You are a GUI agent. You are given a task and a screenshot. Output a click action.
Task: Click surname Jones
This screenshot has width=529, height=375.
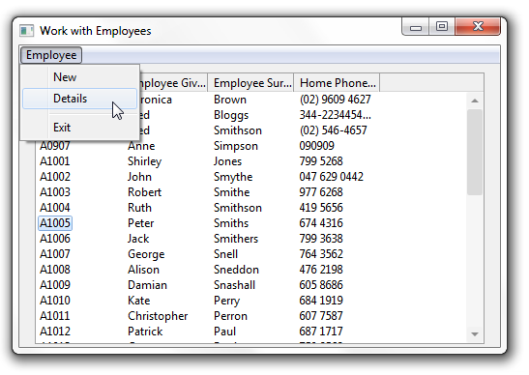(x=228, y=161)
